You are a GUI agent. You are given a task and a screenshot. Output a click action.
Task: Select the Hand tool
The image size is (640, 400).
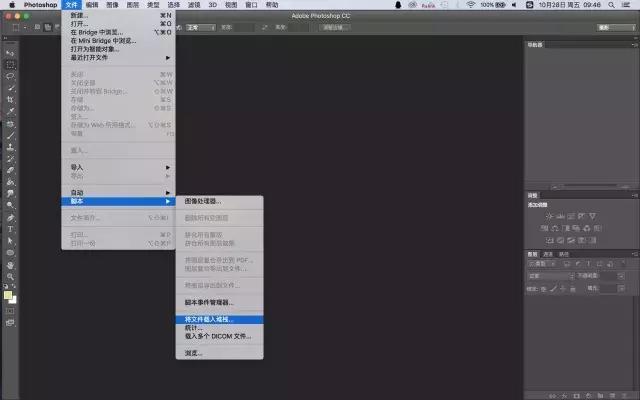10,264
